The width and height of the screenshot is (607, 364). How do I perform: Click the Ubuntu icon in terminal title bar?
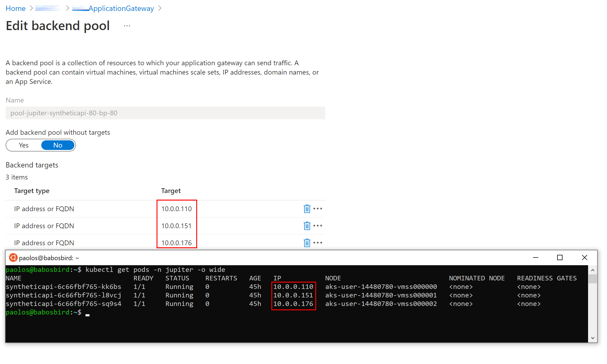tap(13, 257)
